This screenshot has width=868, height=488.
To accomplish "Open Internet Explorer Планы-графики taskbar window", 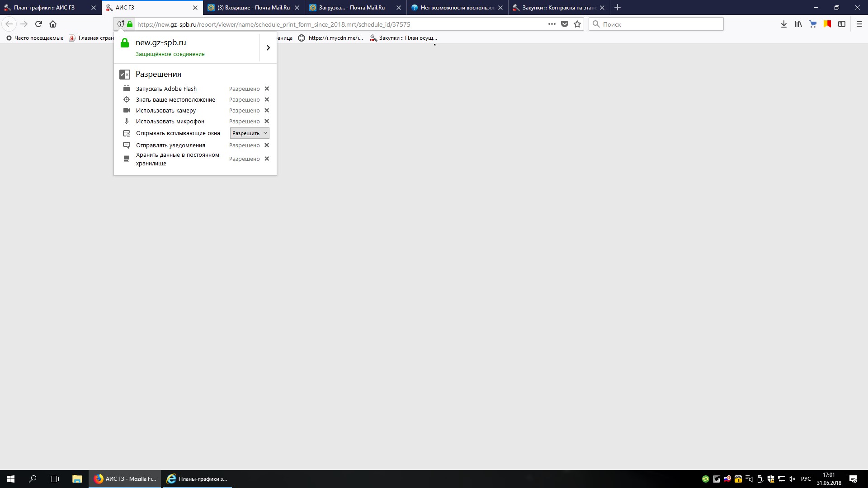I will pos(197,479).
